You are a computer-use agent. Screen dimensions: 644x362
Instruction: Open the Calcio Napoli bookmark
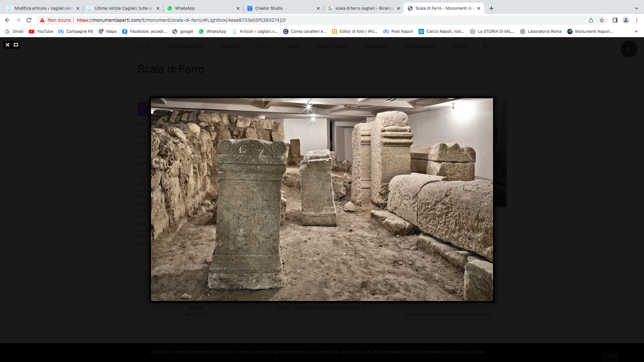441,32
